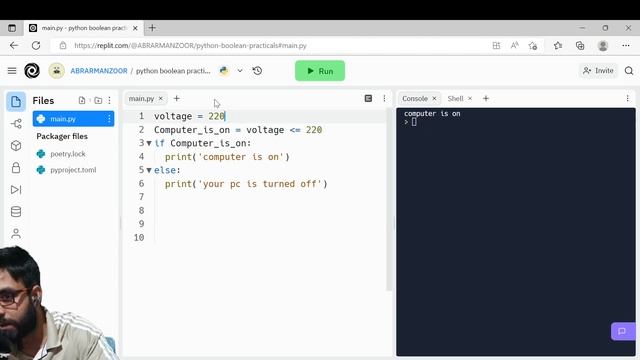640x360 pixels.
Task: Create a new folder in Files panel
Action: 98,100
